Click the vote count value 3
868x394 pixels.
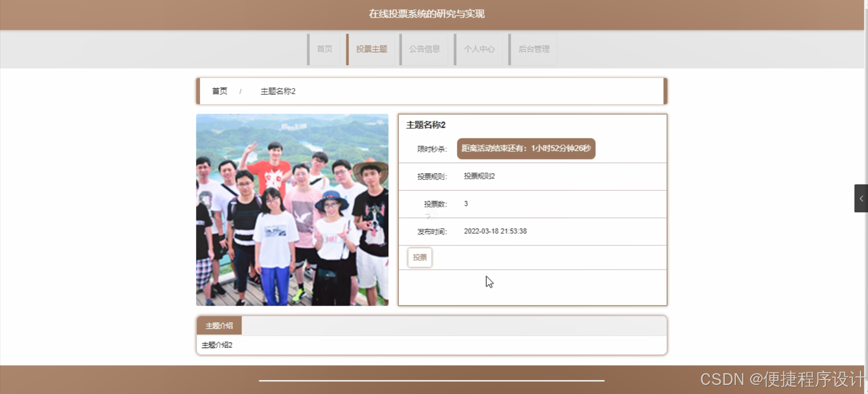(466, 204)
